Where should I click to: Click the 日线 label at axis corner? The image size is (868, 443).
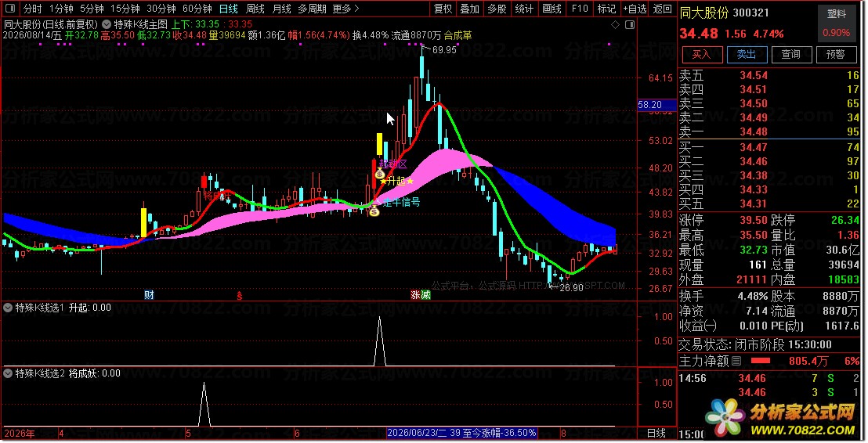click(x=656, y=433)
